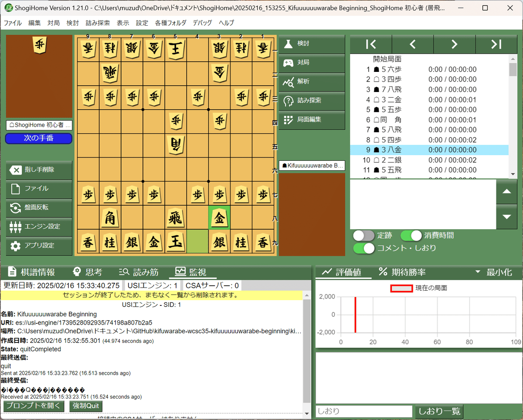This screenshot has height=420, width=523.
Task: Open アプリ設定 app settings
Action: click(x=39, y=246)
